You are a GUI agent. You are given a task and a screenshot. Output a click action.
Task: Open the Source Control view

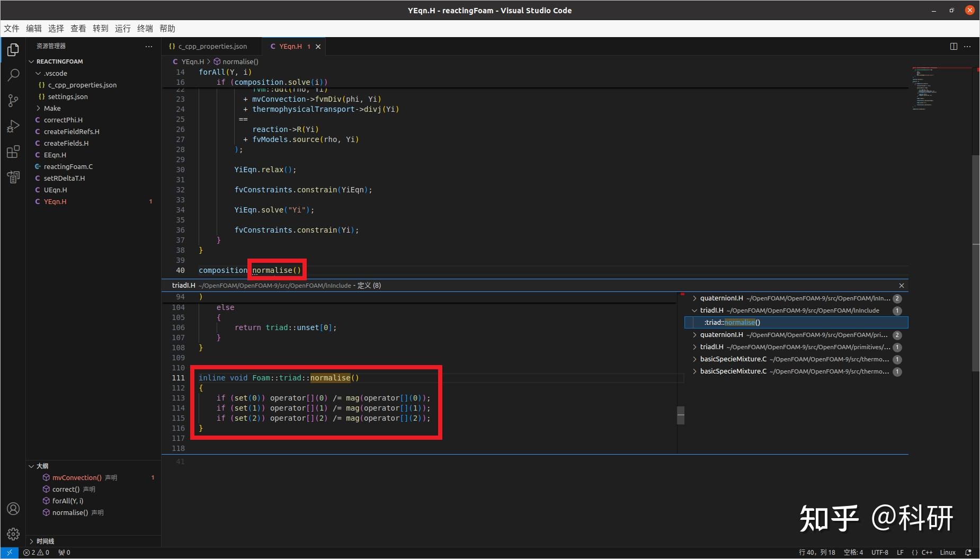click(x=13, y=100)
